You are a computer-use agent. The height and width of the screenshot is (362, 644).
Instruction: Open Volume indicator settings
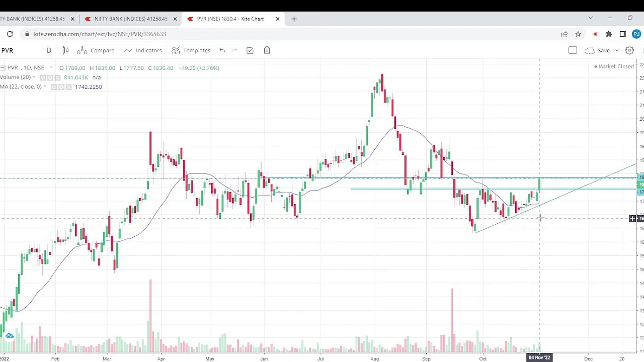tap(50, 77)
